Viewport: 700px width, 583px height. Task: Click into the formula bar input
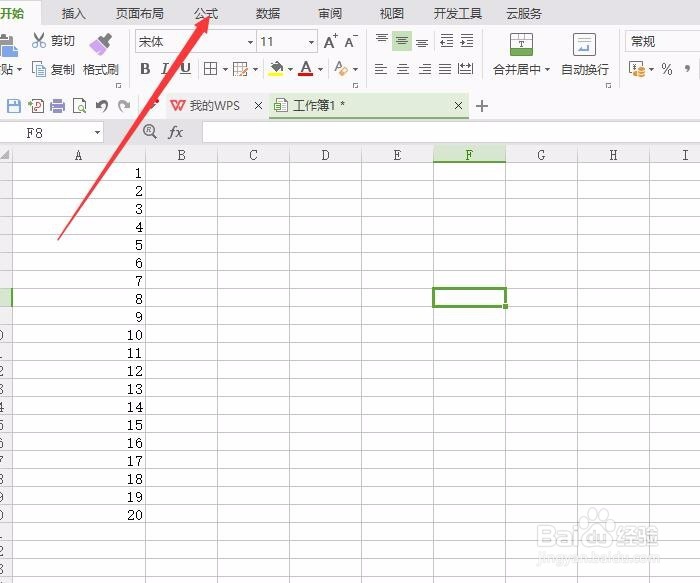click(x=451, y=133)
